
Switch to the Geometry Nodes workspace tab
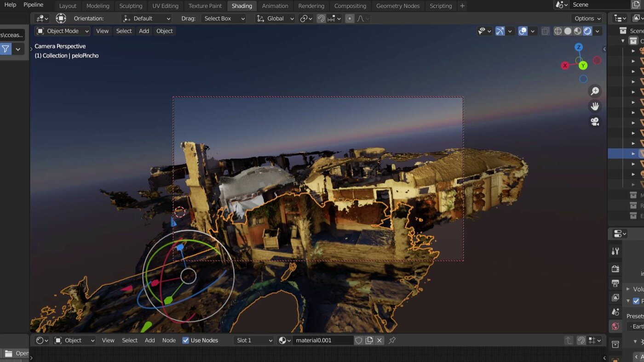coord(397,6)
